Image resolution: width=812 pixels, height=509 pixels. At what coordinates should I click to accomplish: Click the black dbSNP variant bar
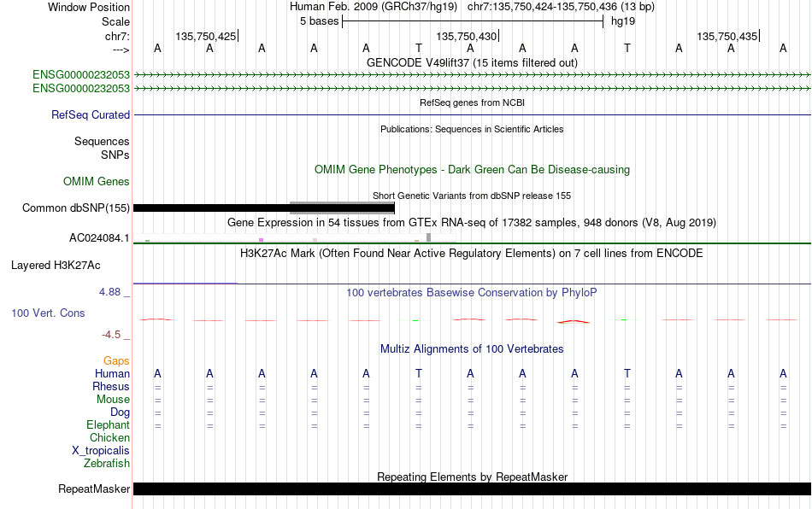point(264,208)
